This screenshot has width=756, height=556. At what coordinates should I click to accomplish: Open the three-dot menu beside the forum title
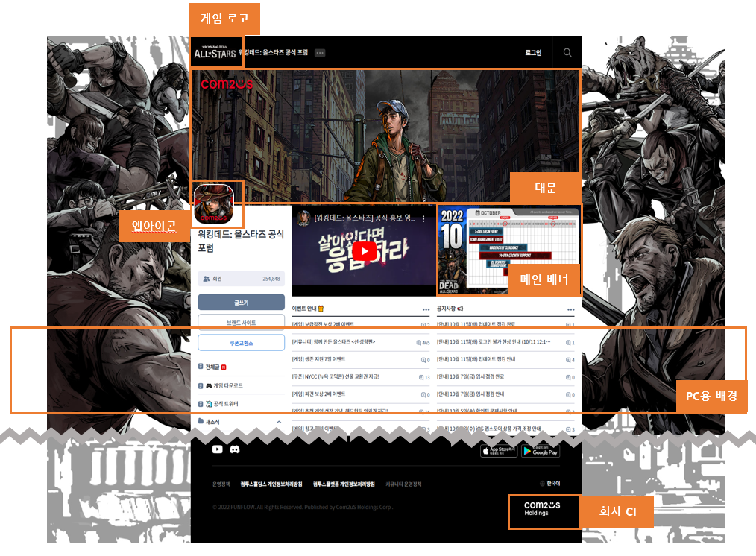320,53
